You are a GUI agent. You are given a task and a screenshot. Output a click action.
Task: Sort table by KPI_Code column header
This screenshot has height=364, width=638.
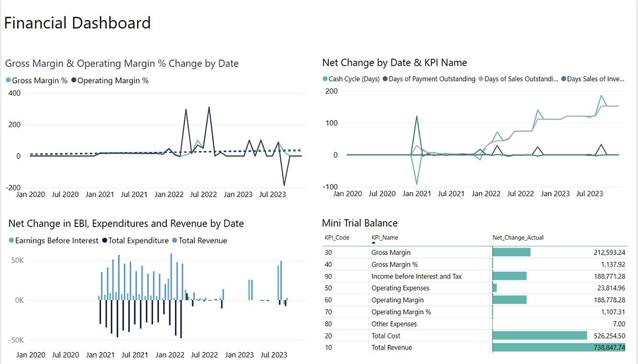click(337, 238)
